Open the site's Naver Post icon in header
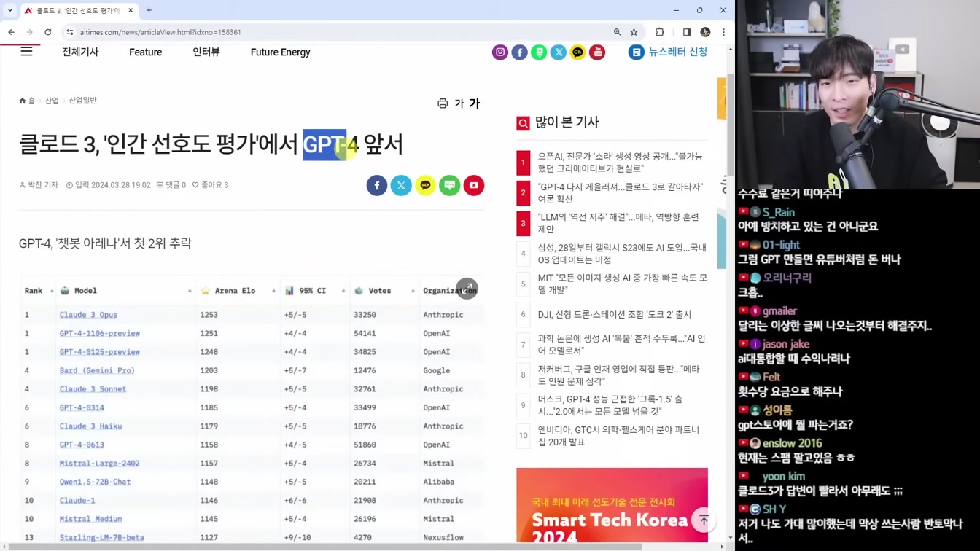Image resolution: width=980 pixels, height=551 pixels. point(539,52)
